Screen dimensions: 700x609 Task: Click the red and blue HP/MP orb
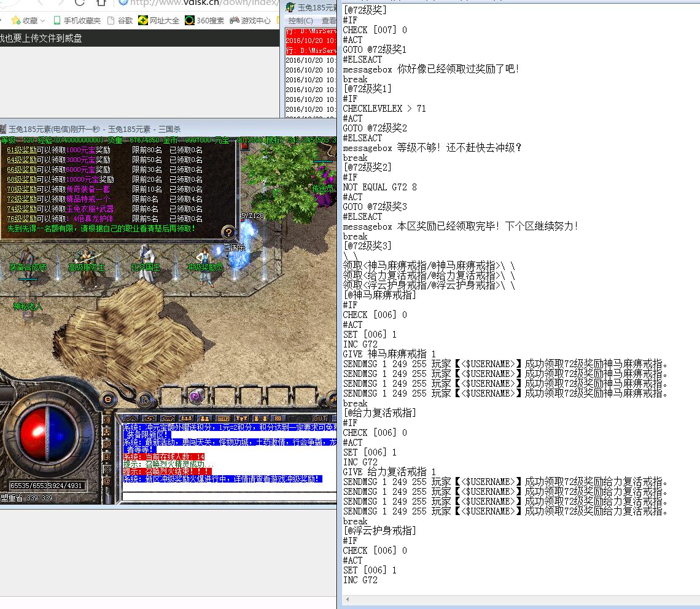[x=49, y=435]
